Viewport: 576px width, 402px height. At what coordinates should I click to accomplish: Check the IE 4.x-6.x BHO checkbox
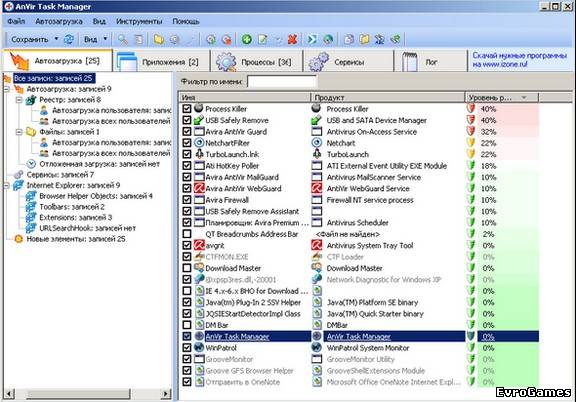coord(187,291)
